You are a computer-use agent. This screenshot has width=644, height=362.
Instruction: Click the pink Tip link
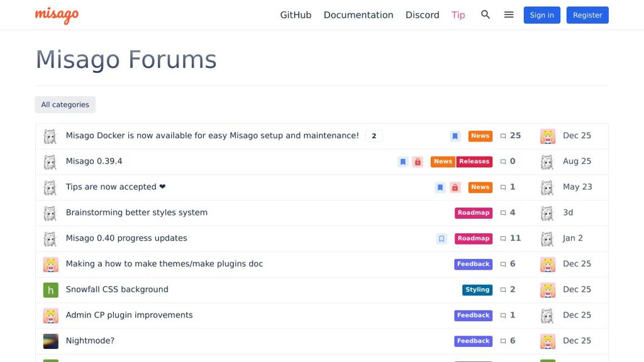pyautogui.click(x=458, y=15)
